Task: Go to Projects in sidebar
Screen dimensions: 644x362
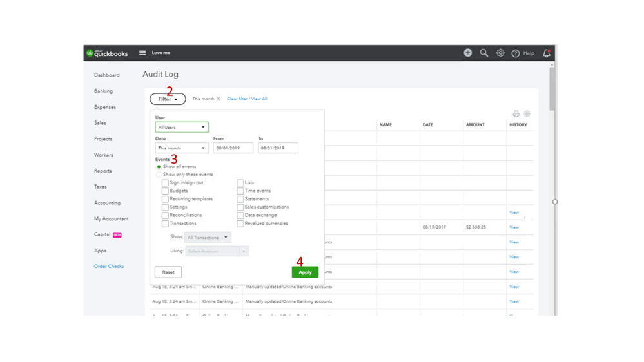Action: tap(102, 139)
